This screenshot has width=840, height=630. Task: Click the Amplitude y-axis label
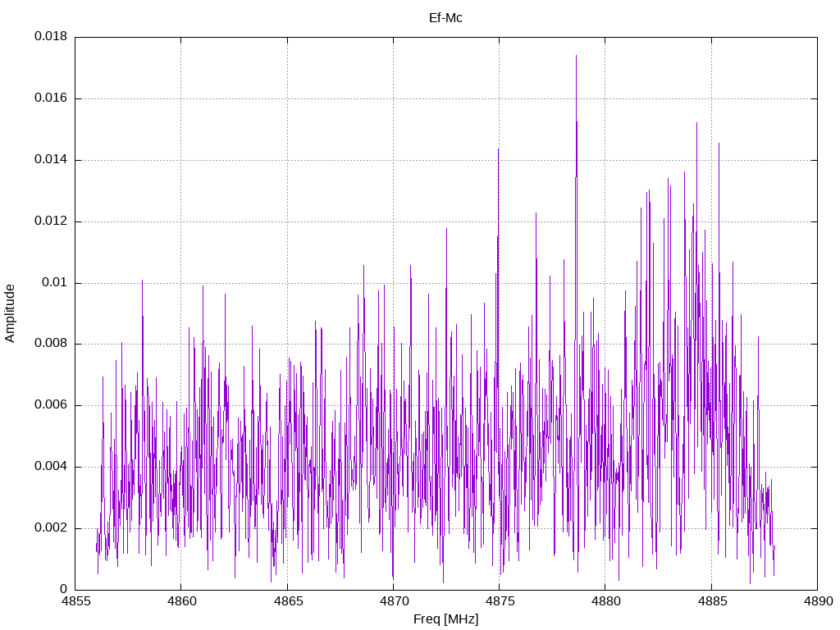[x=10, y=313]
